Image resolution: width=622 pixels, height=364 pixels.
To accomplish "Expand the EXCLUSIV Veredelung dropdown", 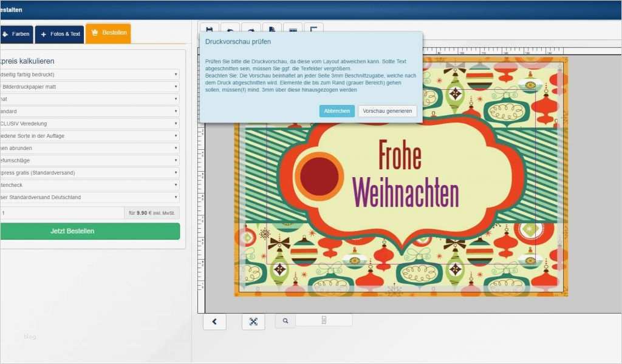I will (90, 123).
